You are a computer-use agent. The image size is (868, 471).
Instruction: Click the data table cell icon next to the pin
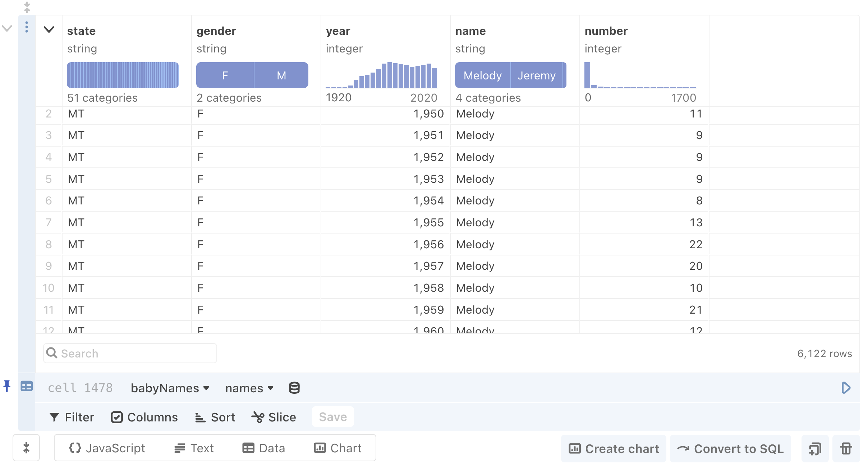click(x=26, y=387)
